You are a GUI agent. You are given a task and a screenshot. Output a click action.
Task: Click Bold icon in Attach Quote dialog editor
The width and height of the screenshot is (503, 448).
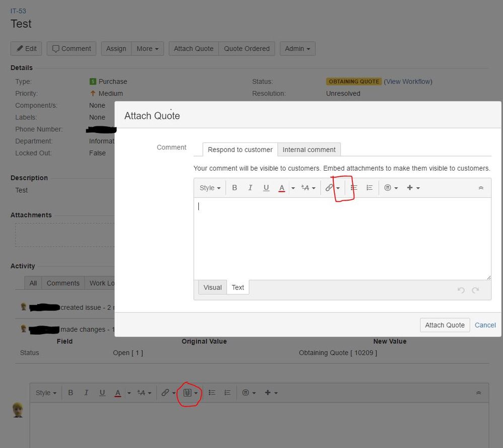235,188
